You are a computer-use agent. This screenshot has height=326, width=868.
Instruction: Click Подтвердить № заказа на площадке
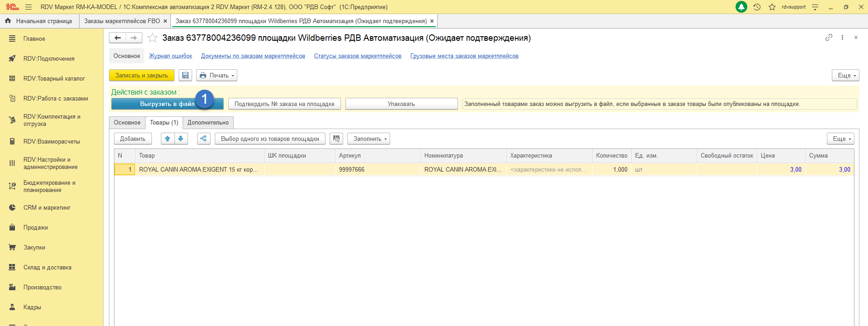tap(284, 104)
